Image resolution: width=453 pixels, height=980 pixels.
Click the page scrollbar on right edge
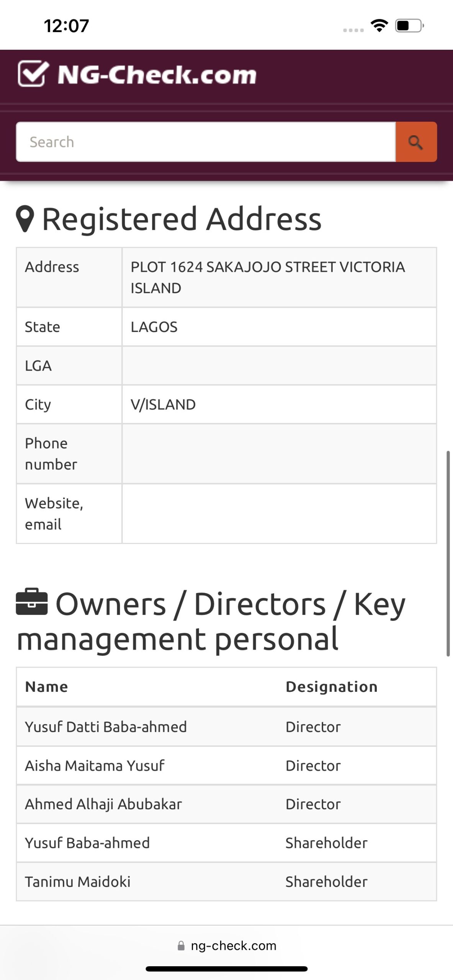click(x=448, y=554)
